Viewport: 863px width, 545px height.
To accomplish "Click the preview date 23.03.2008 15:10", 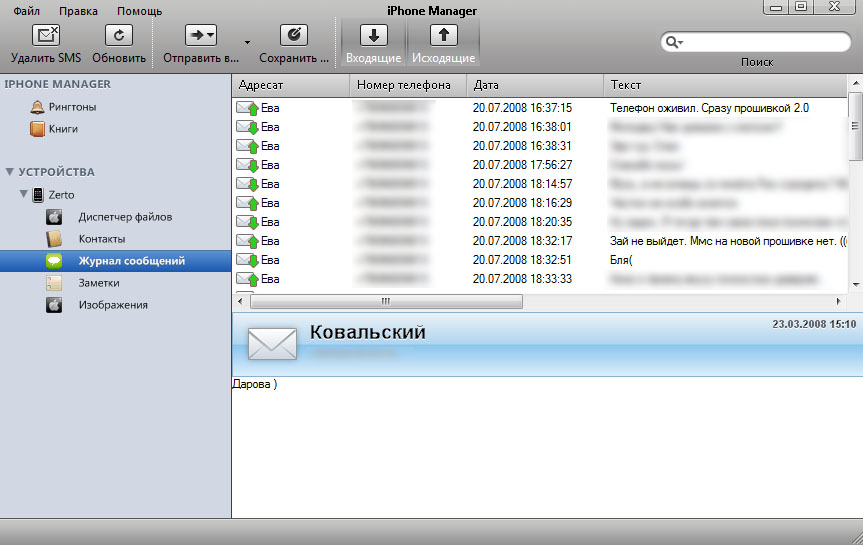I will 814,324.
